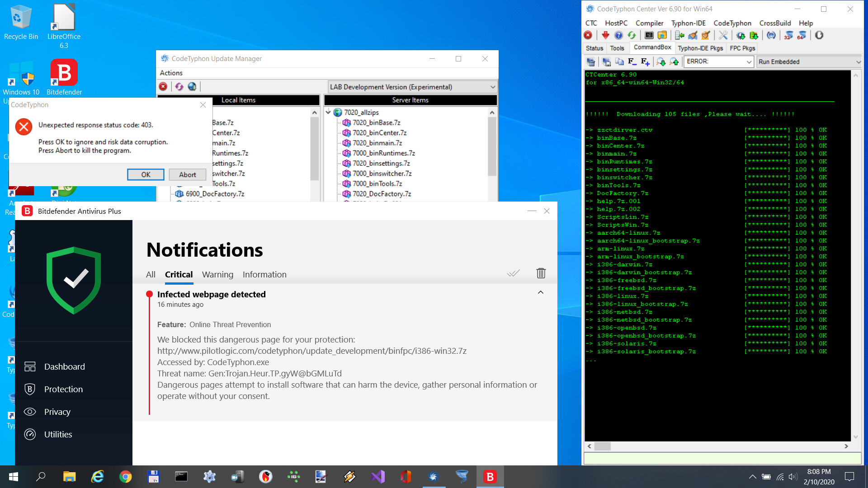Open the HostPC menu
Viewport: 868px width, 488px height.
(616, 23)
